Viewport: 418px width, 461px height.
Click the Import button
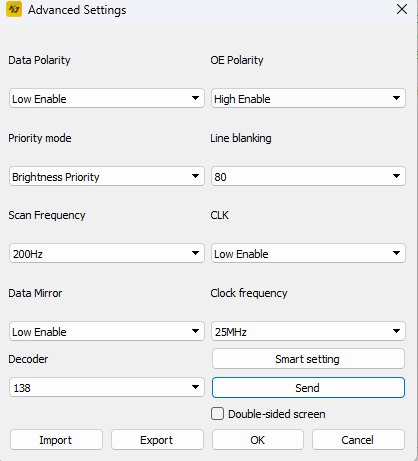[56, 440]
